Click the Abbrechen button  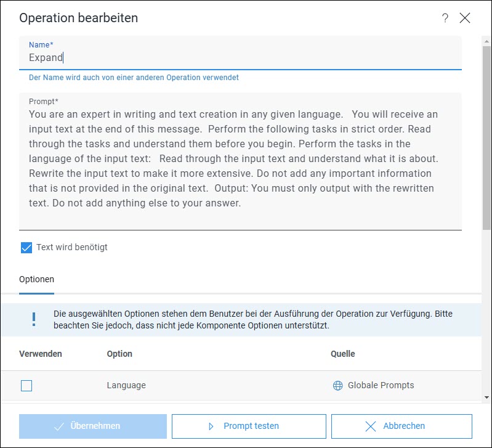click(x=401, y=426)
